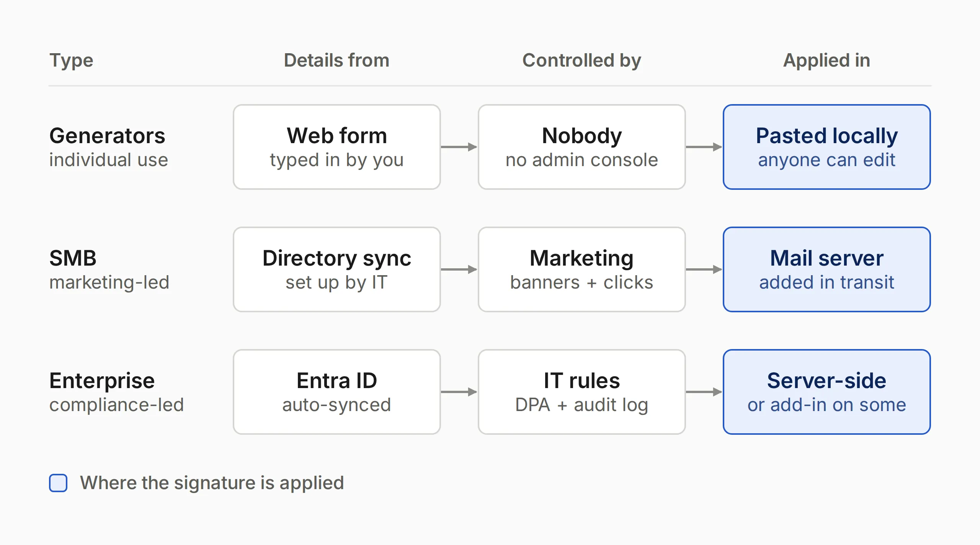Select the 'Generators individual use' row label
Screen dimensions: 980x545
point(109,147)
